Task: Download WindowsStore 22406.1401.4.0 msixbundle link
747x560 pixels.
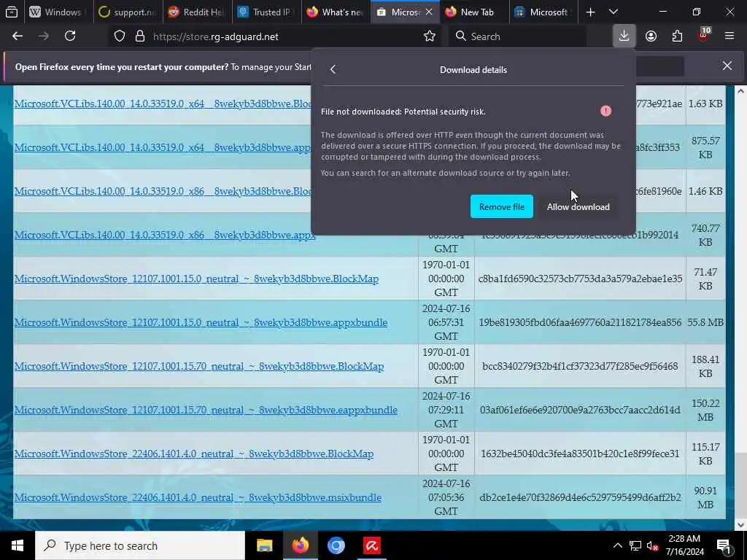Action: [198, 497]
